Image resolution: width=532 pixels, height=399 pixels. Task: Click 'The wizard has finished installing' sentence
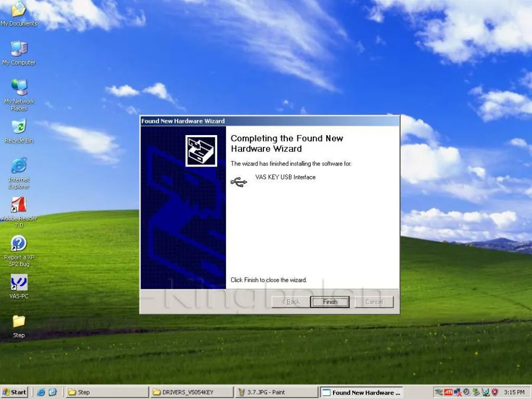pos(291,163)
